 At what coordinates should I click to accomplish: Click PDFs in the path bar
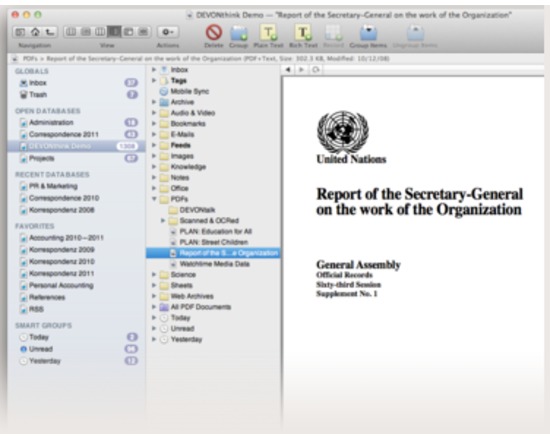coord(30,59)
